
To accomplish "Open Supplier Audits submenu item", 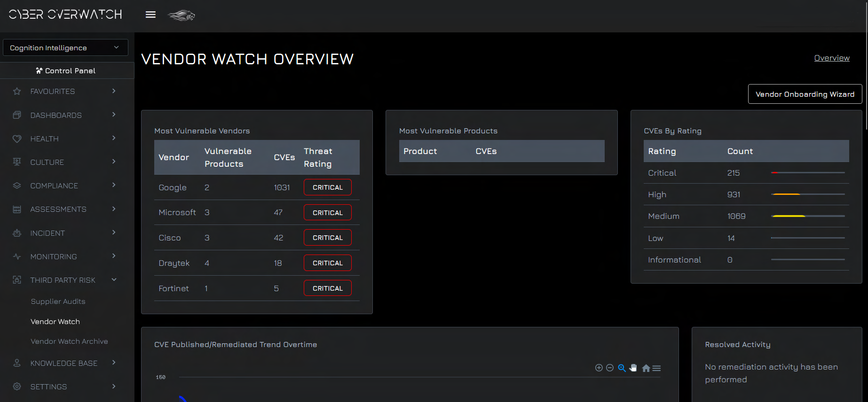I will pyautogui.click(x=58, y=301).
